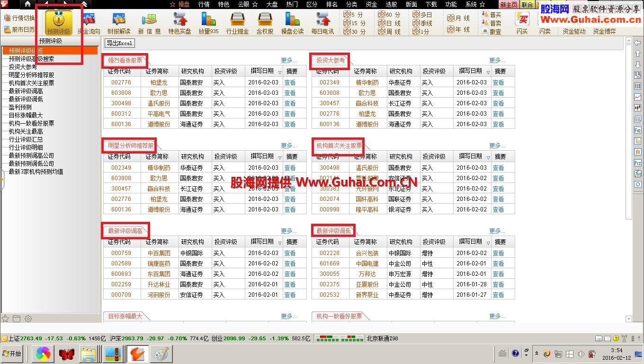This screenshot has width=644, height=364.
Task: Click the 闪买 quick-buy icon
Action: [522, 22]
